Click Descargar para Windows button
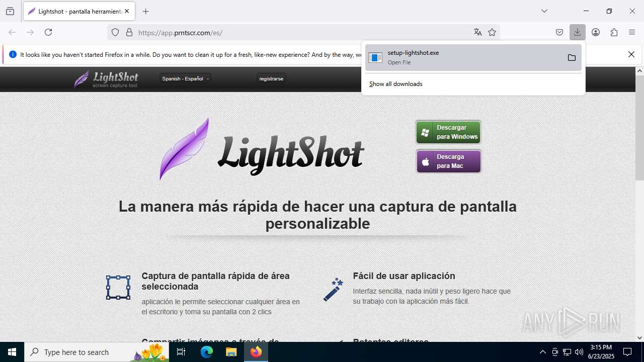This screenshot has width=644, height=362. 448,132
